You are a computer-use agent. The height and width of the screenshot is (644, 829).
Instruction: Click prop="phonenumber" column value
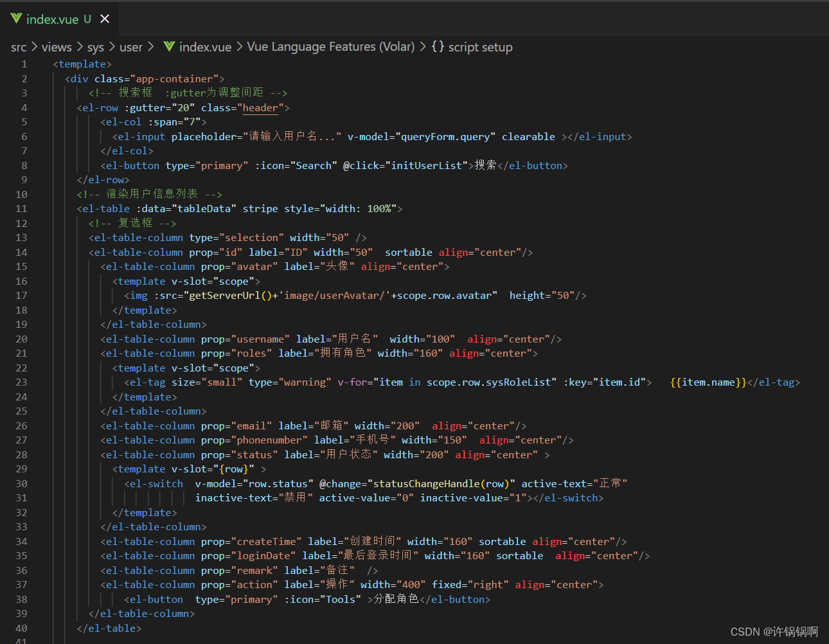[x=254, y=440]
